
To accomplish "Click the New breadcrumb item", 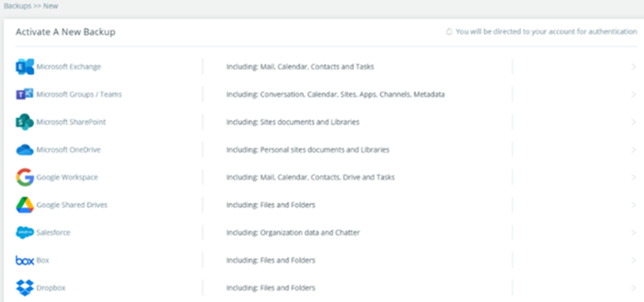I will (x=51, y=6).
